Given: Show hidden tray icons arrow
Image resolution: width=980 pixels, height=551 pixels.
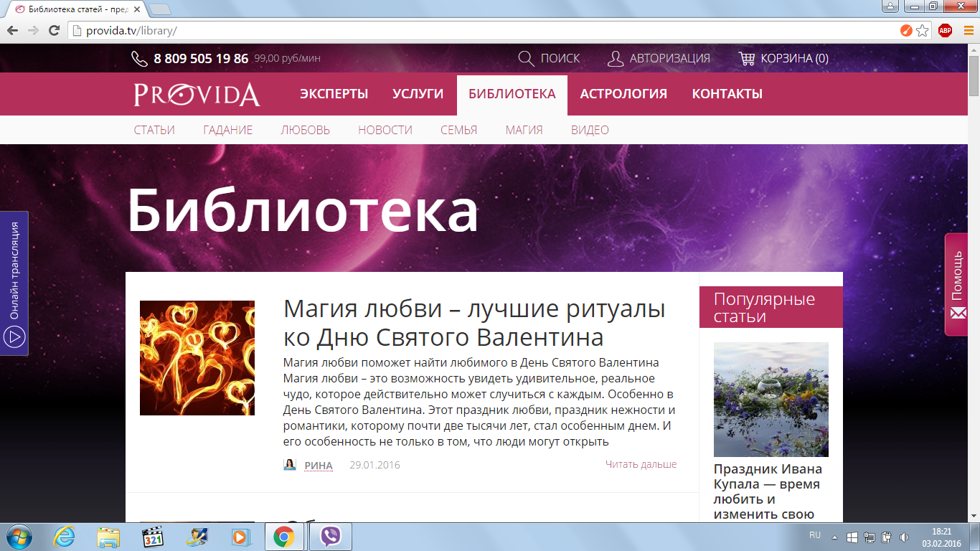Looking at the screenshot, I should (x=834, y=537).
